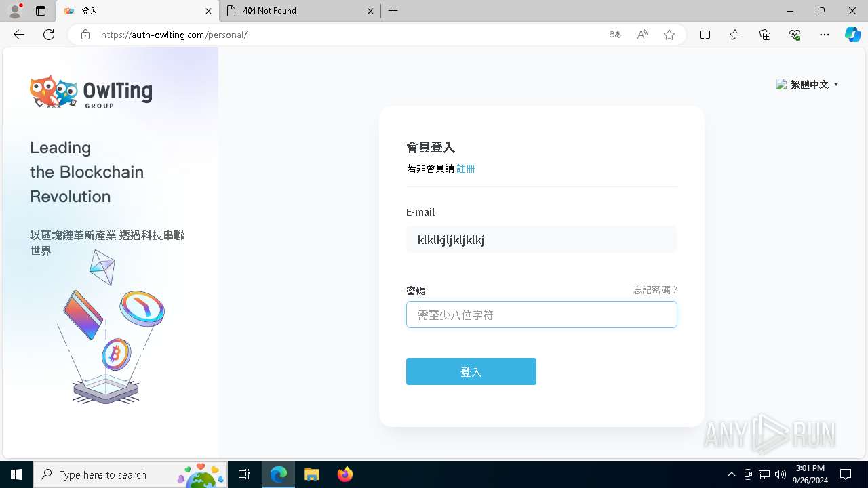This screenshot has height=488, width=868.
Task: Select the 登入 tab
Action: (x=138, y=11)
